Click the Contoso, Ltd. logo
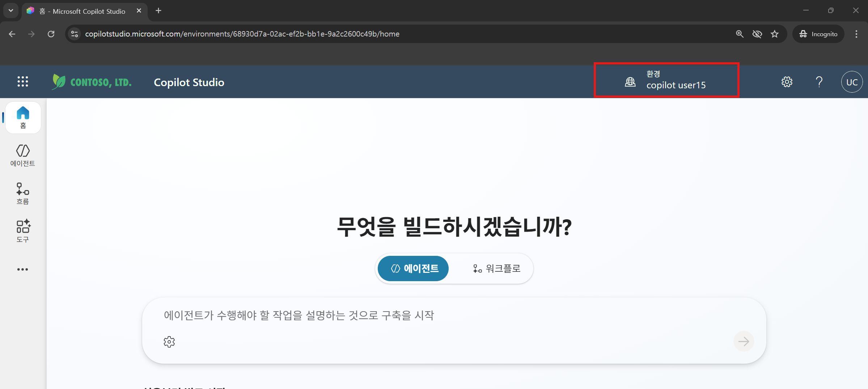The height and width of the screenshot is (389, 868). 92,82
